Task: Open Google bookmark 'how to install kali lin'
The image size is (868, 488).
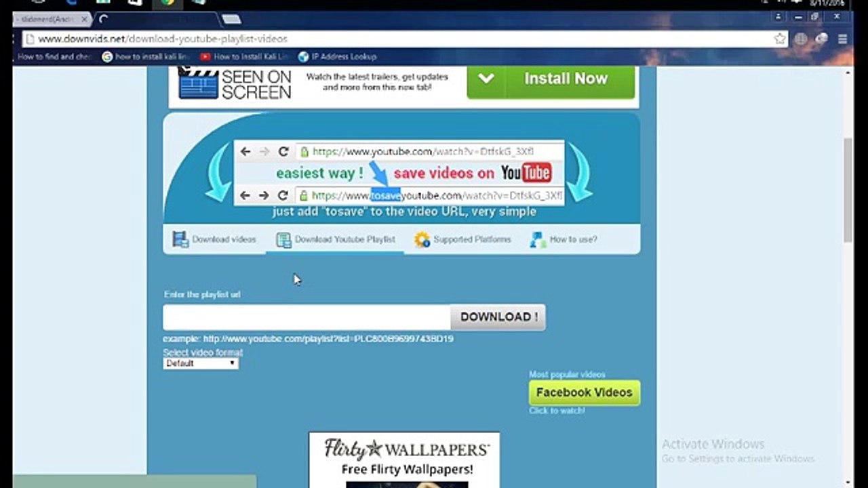Action: 146,57
